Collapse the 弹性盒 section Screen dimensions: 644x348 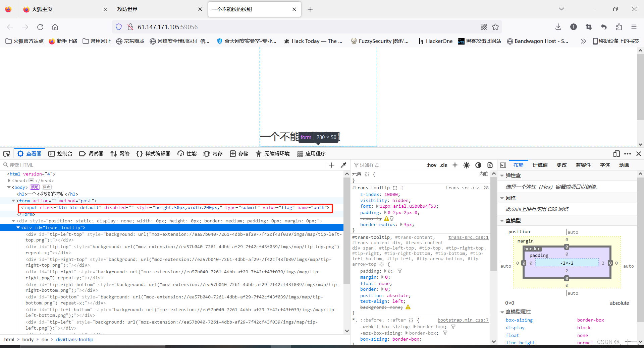[x=502, y=176]
